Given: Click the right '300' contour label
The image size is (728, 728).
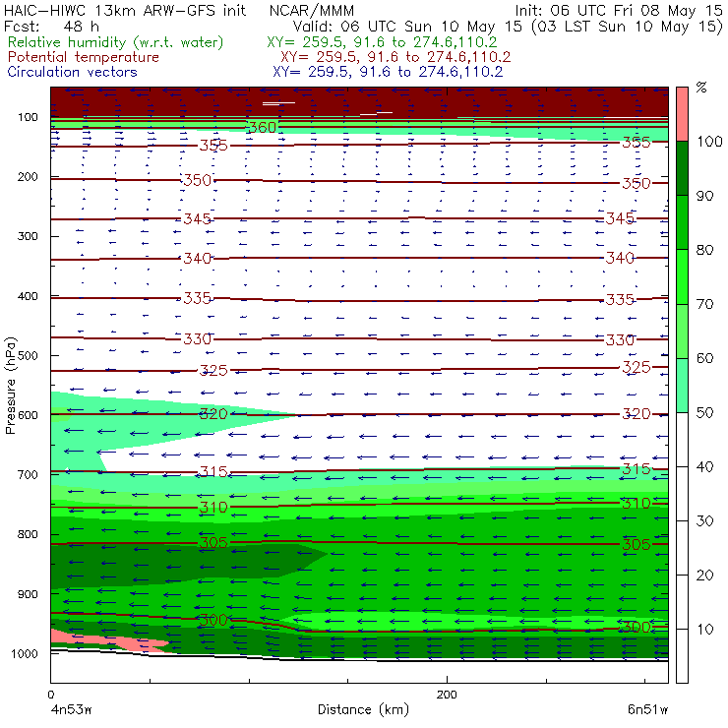Looking at the screenshot, I should click(637, 628).
